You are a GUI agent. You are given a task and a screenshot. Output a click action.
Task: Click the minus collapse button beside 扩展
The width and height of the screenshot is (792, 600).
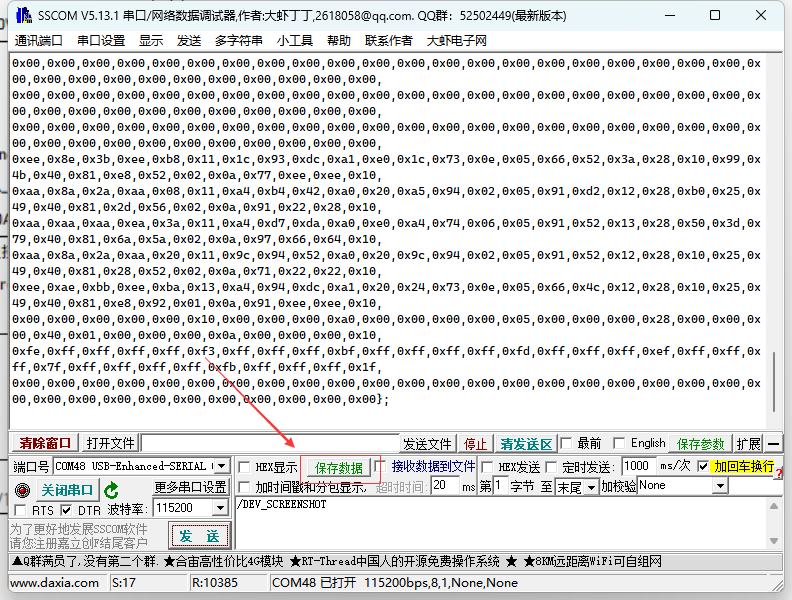pyautogui.click(x=774, y=444)
